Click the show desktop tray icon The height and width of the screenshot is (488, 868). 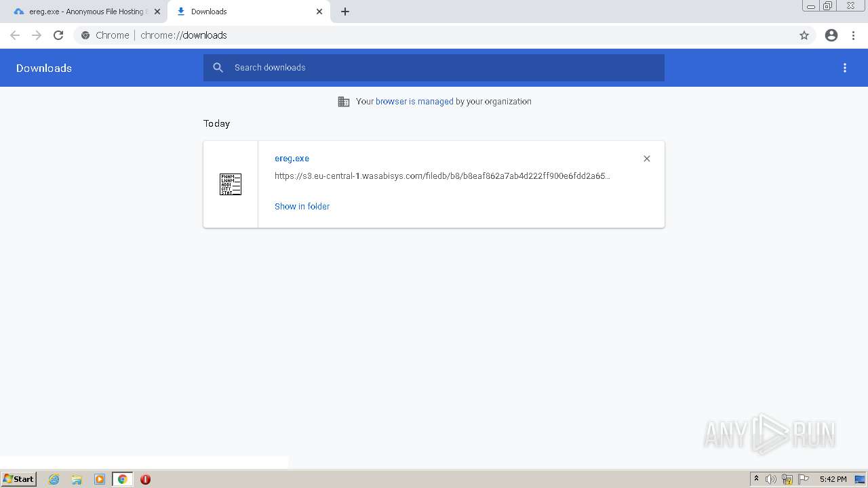(861, 479)
